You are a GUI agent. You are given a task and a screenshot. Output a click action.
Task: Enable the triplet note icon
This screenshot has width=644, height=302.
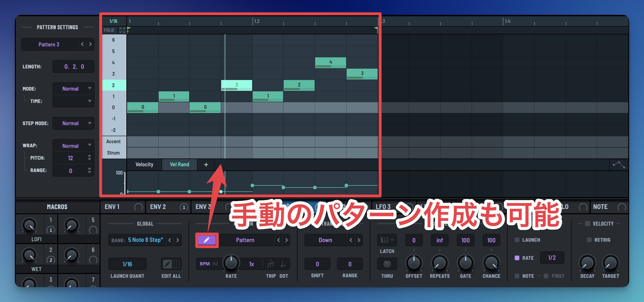click(x=271, y=264)
